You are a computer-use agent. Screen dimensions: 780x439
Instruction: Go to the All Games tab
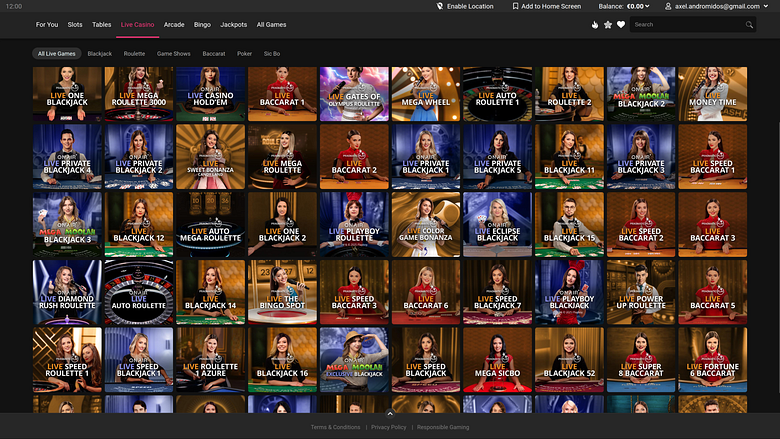271,24
